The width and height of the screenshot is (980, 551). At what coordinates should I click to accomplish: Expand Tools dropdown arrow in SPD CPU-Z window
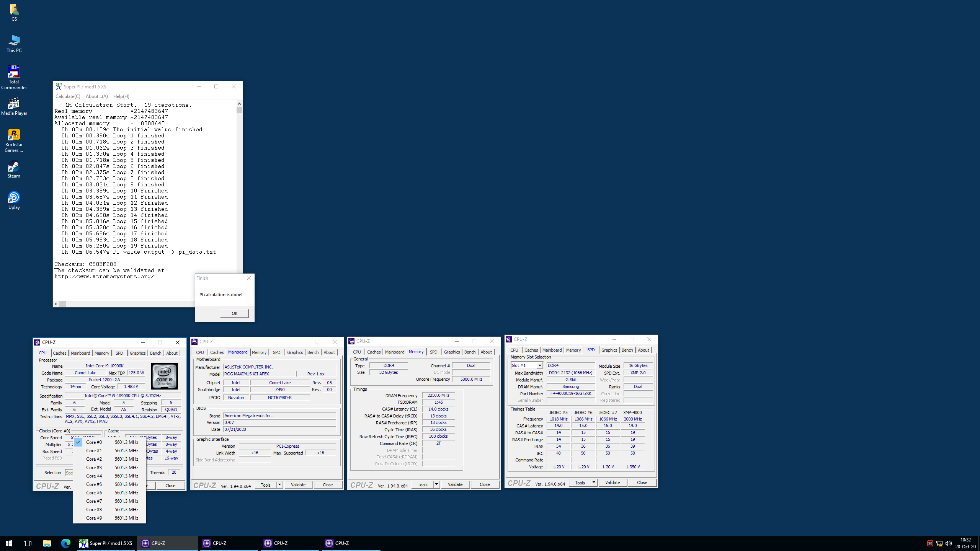pos(594,483)
